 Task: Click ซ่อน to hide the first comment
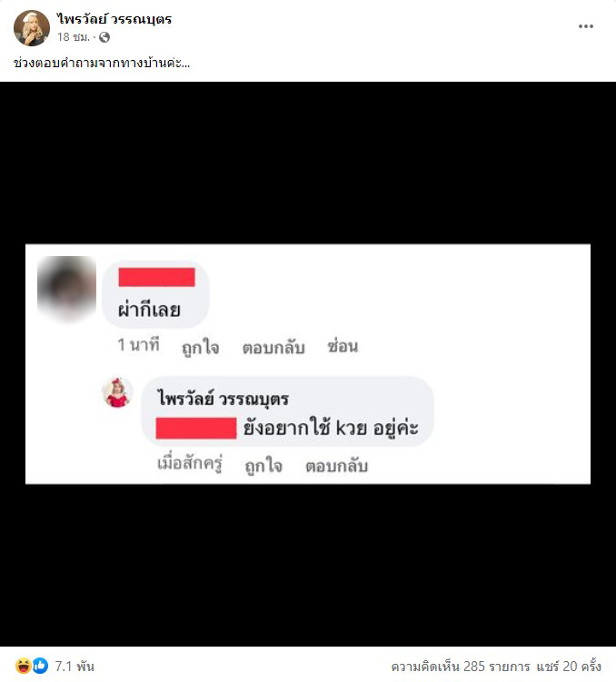[x=343, y=347]
